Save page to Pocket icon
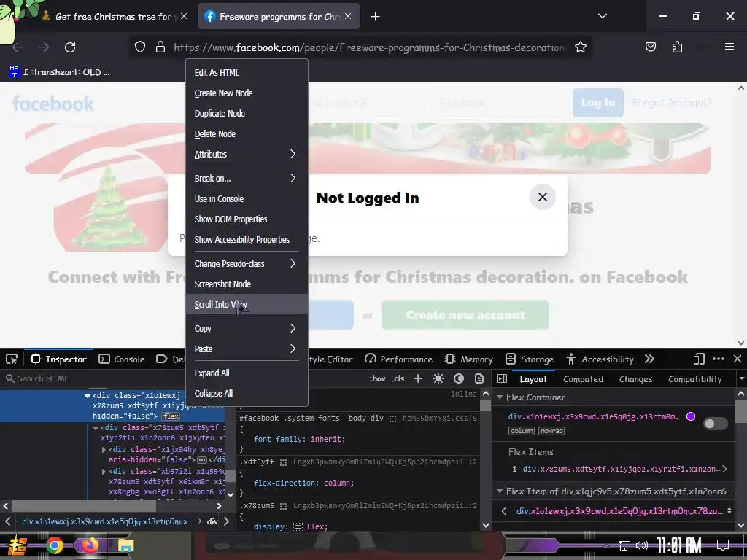 click(650, 47)
